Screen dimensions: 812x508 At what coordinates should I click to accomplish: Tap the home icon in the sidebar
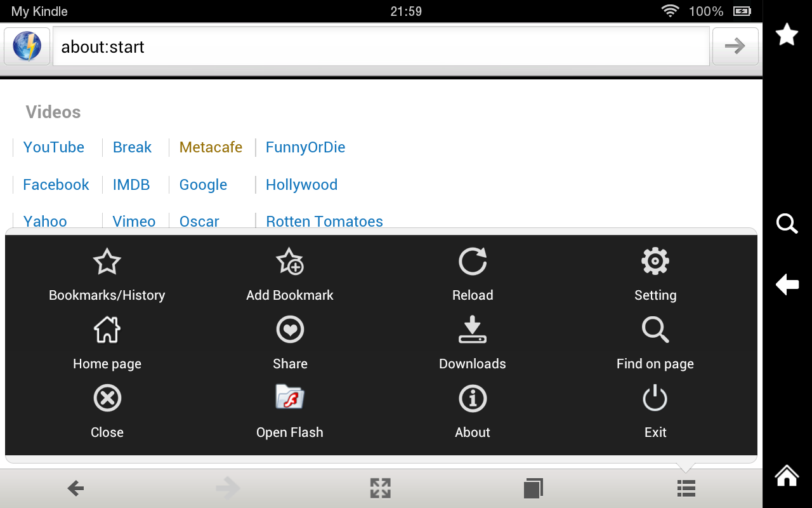click(x=787, y=475)
